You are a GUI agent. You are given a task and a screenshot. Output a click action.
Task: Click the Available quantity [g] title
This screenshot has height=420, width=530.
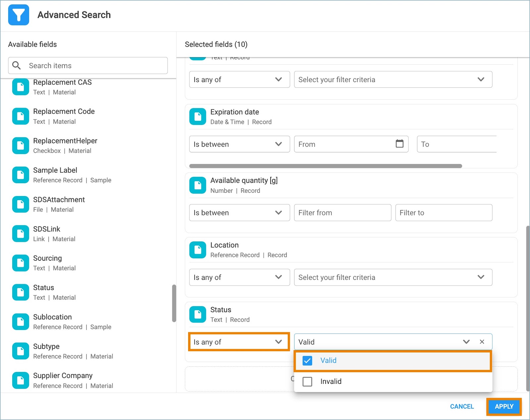click(x=244, y=181)
